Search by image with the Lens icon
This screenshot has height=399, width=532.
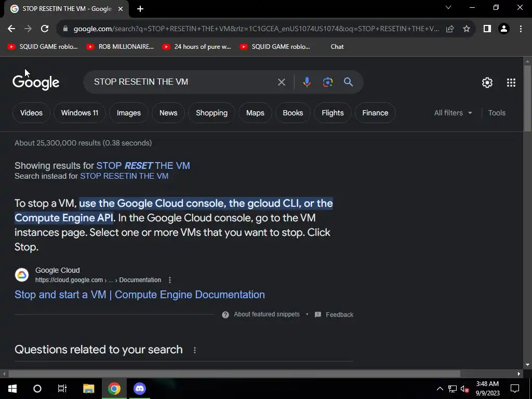327,82
